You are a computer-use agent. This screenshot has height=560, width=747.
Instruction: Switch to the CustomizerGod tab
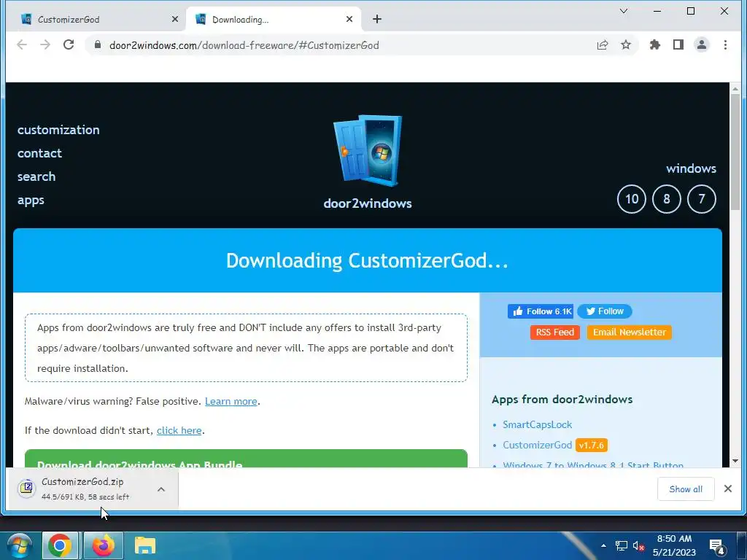point(96,19)
